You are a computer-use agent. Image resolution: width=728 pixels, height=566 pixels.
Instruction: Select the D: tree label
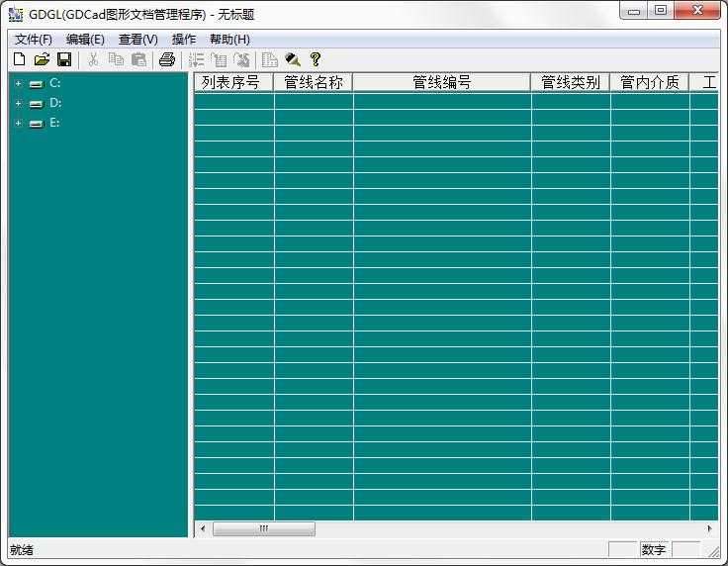click(x=55, y=103)
